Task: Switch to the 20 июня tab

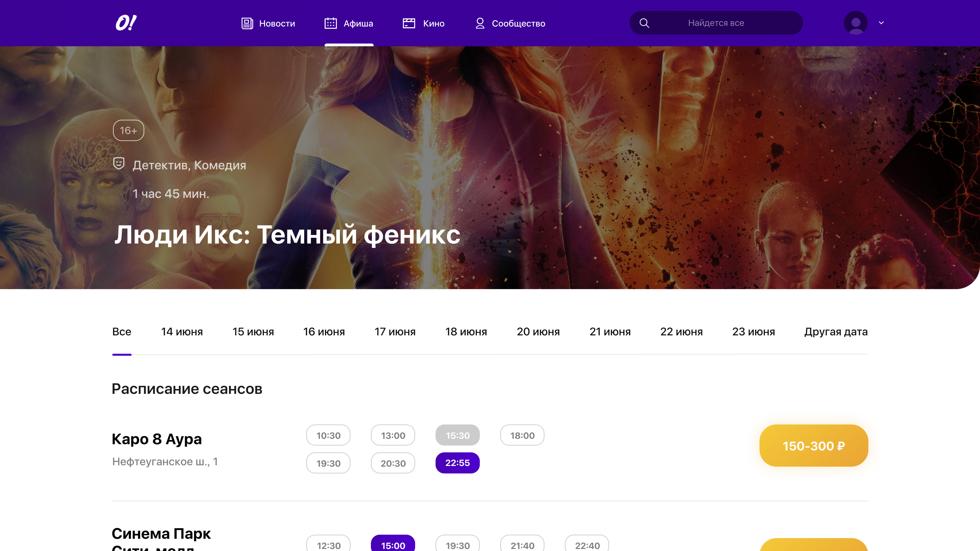Action: click(538, 332)
